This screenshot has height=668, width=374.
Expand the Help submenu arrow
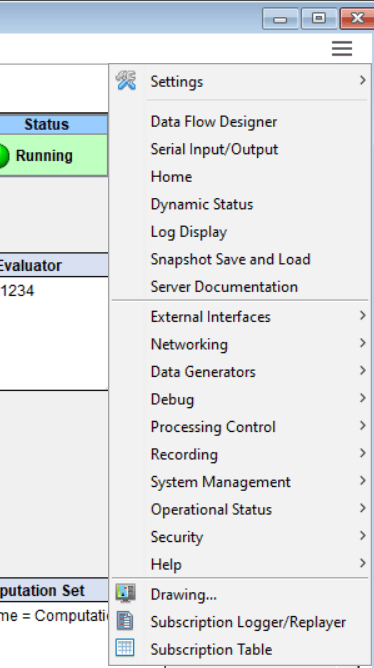[x=362, y=563]
